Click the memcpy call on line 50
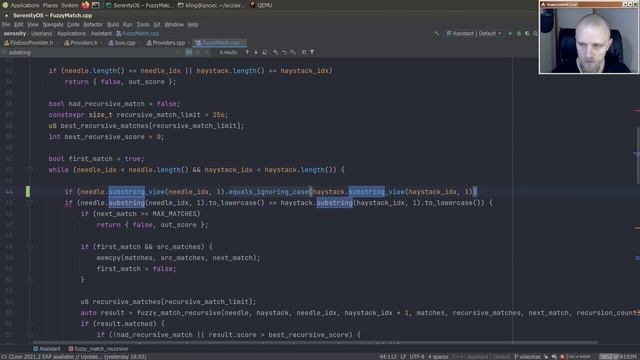 (x=108, y=258)
